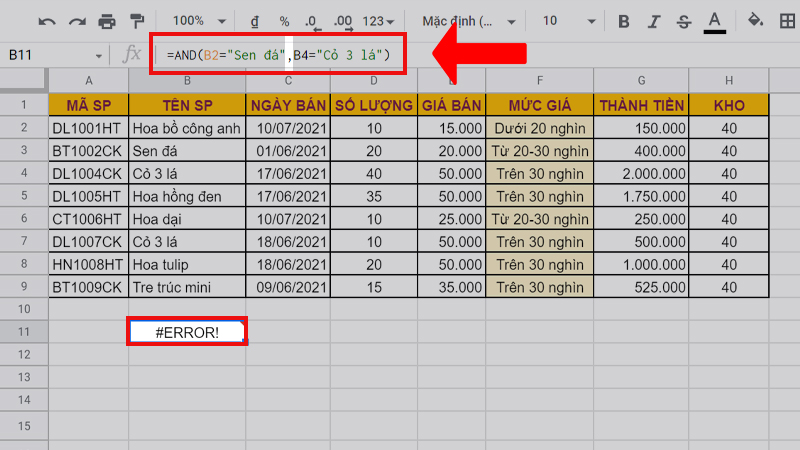Click the TÊN SP header cell
The image size is (800, 450).
tap(187, 105)
